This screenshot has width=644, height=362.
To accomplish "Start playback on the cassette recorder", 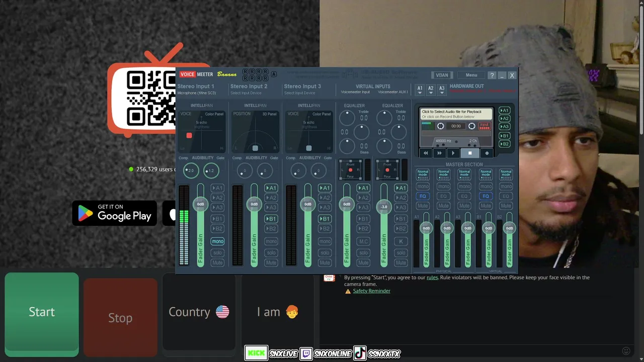I will (x=453, y=153).
